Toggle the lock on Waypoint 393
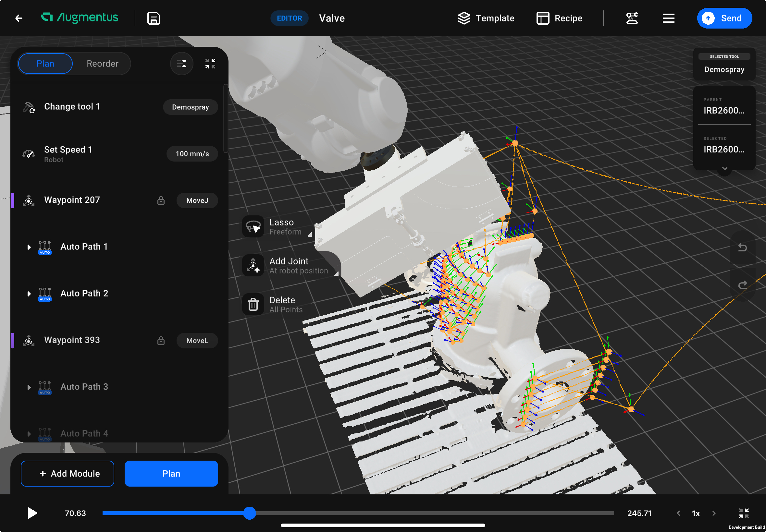 (x=161, y=341)
